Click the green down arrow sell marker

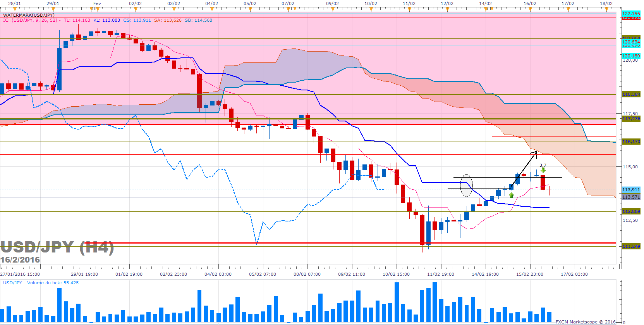coord(543,170)
